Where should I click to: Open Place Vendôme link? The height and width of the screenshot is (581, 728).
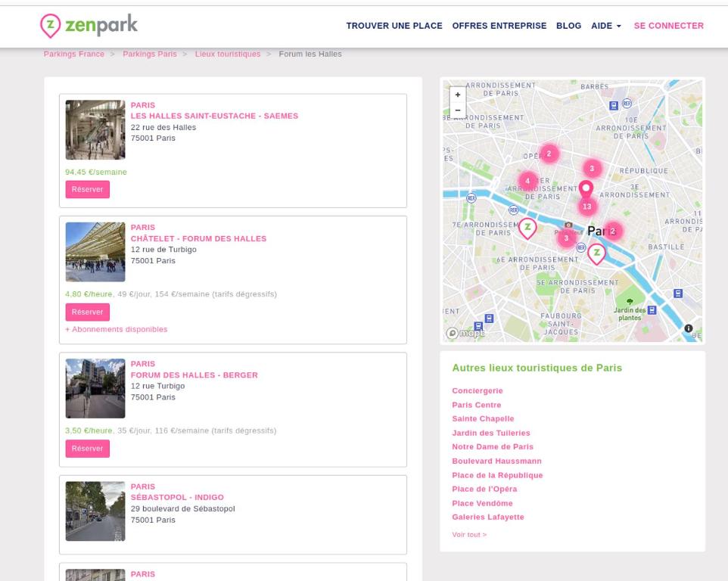482,503
